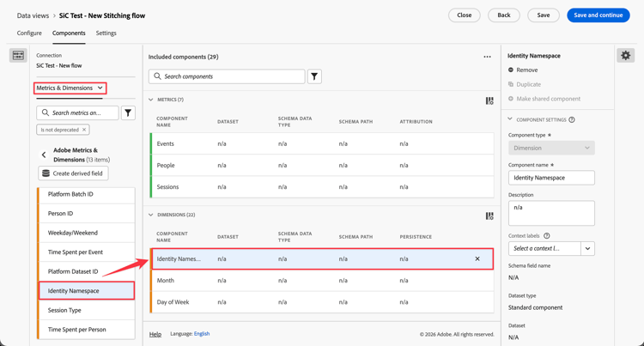The image size is (644, 346).
Task: Remove the 'Is not deprecated' filter tag
Action: tap(84, 130)
